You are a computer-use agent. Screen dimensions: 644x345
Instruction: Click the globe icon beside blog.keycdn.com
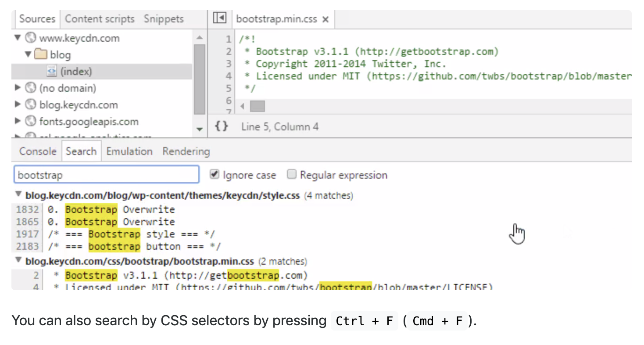(x=30, y=104)
